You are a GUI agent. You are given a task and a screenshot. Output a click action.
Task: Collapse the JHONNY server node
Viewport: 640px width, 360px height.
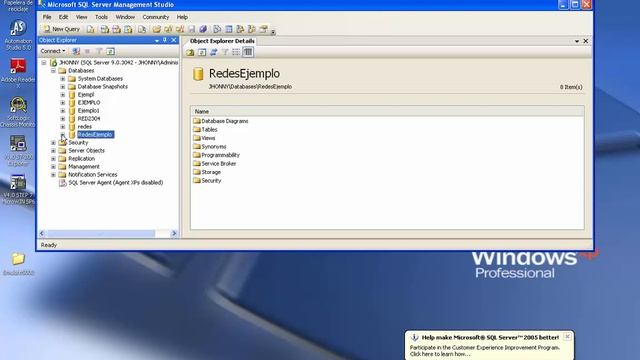click(x=44, y=63)
